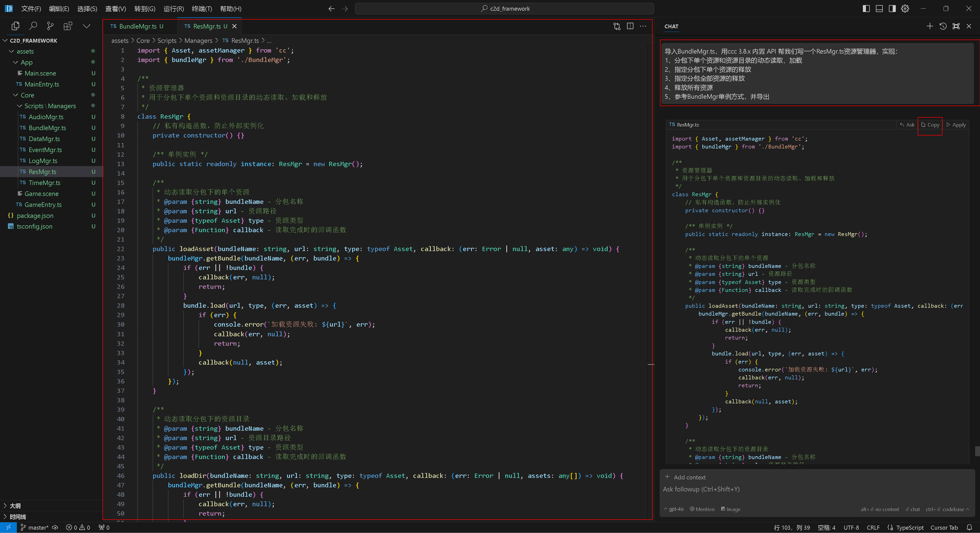The height and width of the screenshot is (533, 980).
Task: Click the master branch status item
Action: tap(34, 528)
